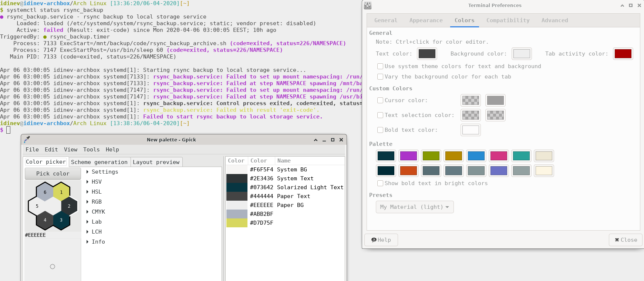Image resolution: width=644 pixels, height=281 pixels.
Task: Click the olive green palette swatch
Action: tap(431, 156)
